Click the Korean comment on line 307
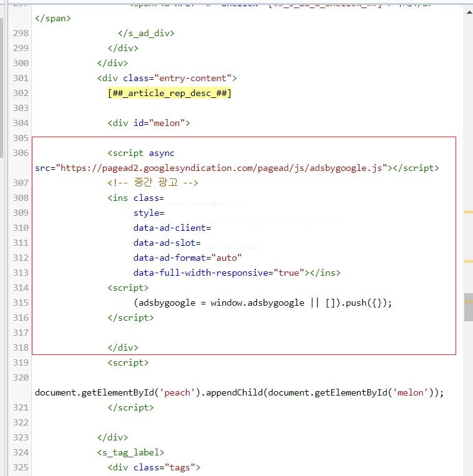This screenshot has width=473, height=476. pos(153,183)
